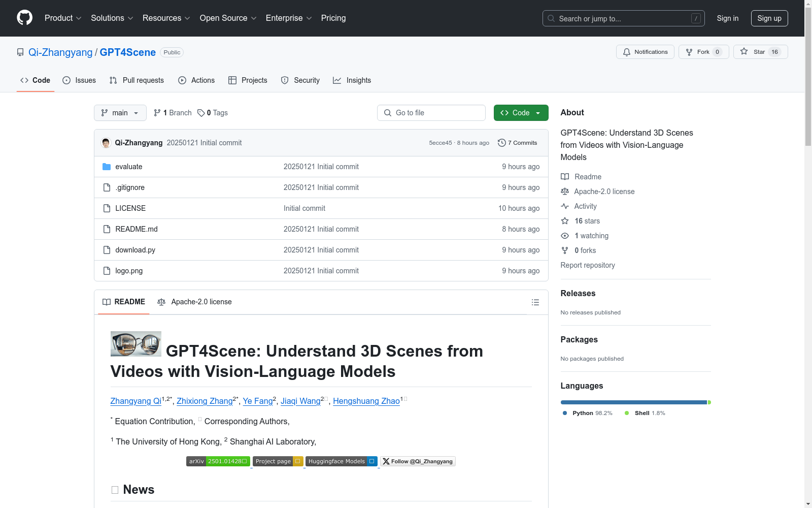Switch to the Insights tab

click(352, 80)
